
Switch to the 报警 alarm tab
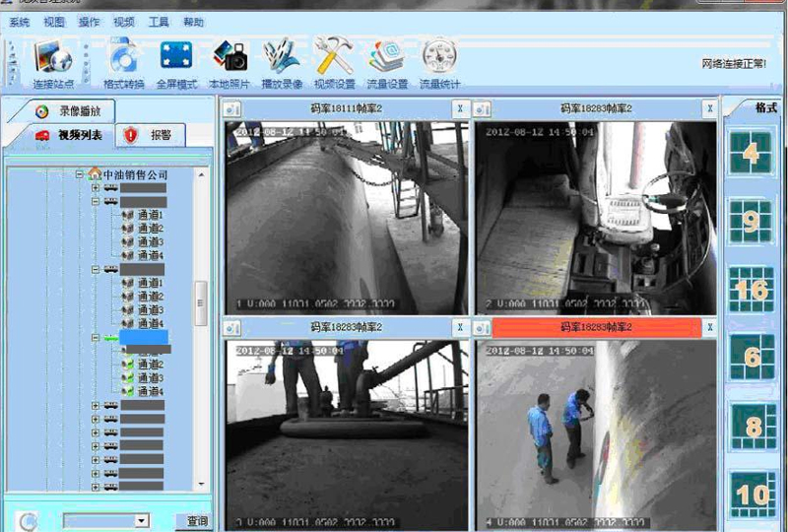151,135
